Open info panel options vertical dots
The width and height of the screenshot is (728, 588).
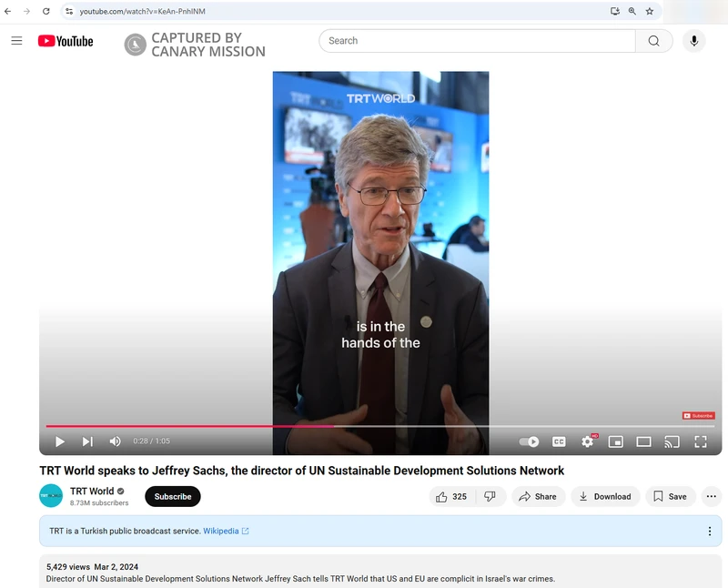710,531
